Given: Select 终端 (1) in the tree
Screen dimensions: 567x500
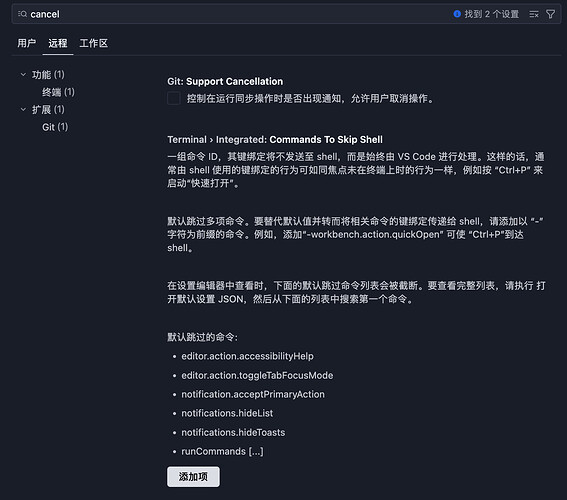Looking at the screenshot, I should [x=58, y=92].
